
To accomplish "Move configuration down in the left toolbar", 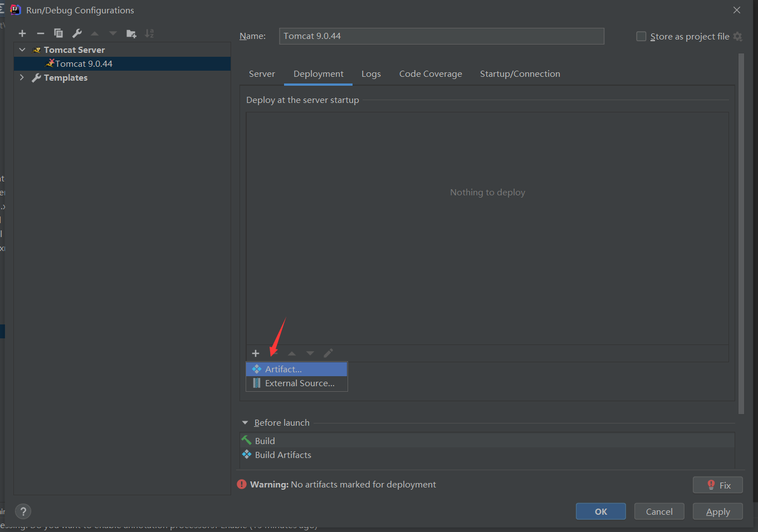I will (113, 33).
